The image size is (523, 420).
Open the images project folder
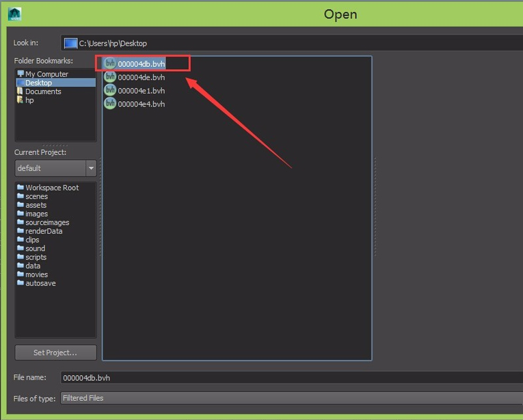tap(36, 214)
